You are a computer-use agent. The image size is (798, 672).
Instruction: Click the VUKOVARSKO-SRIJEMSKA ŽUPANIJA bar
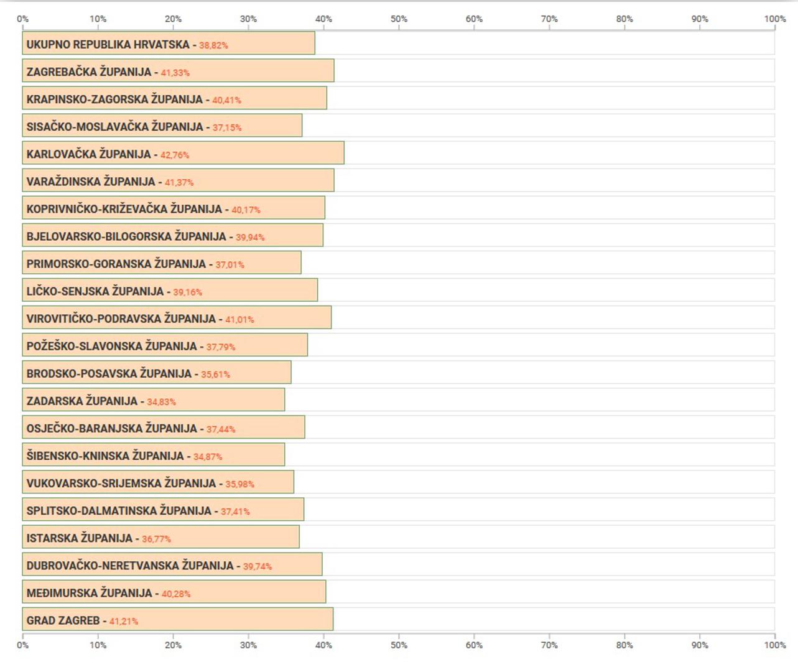click(158, 482)
